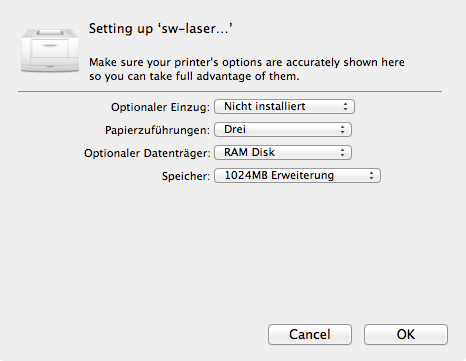Click the arrows icon beside RAM Disk
The height and width of the screenshot is (361, 466).
tap(342, 153)
